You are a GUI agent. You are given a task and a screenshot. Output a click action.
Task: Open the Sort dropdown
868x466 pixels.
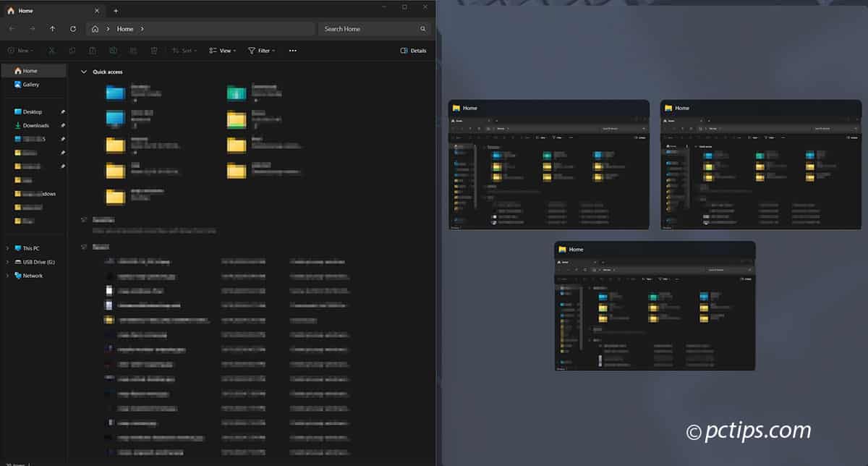point(185,50)
